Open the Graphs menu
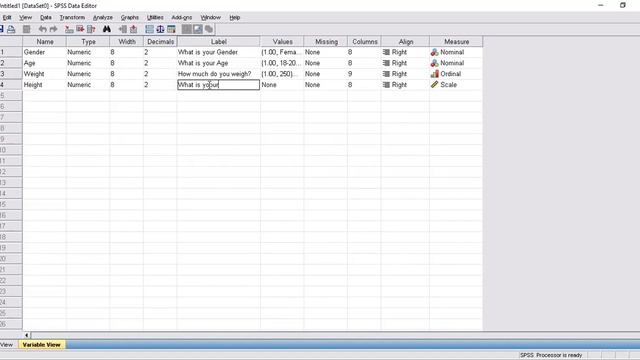The width and height of the screenshot is (640, 360). point(130,18)
